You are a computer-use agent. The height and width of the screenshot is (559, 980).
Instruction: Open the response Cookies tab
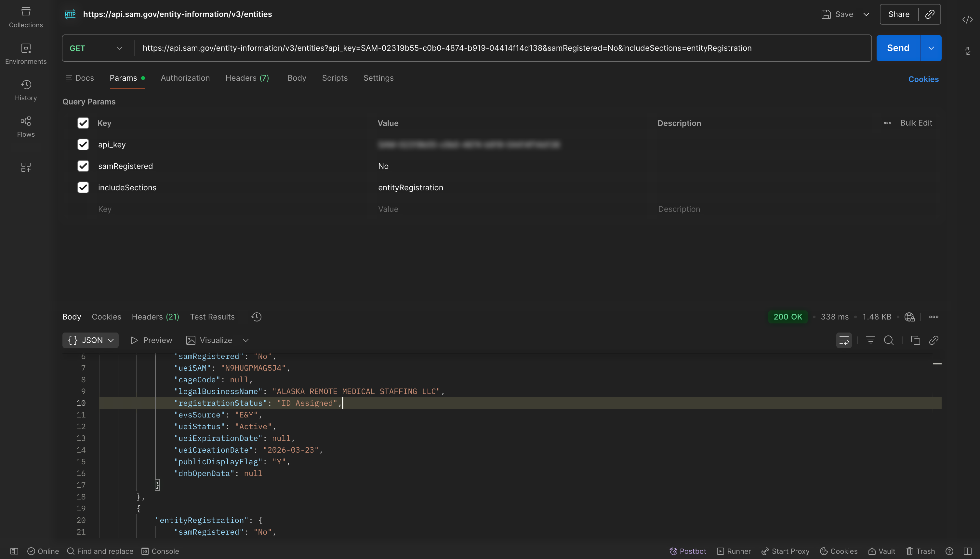pyautogui.click(x=106, y=317)
